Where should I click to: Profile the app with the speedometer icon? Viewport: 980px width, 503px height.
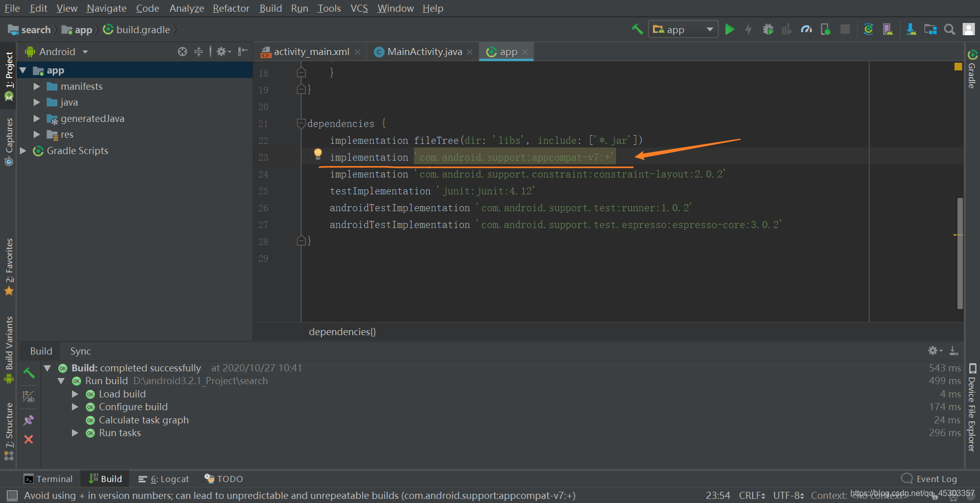coord(806,29)
